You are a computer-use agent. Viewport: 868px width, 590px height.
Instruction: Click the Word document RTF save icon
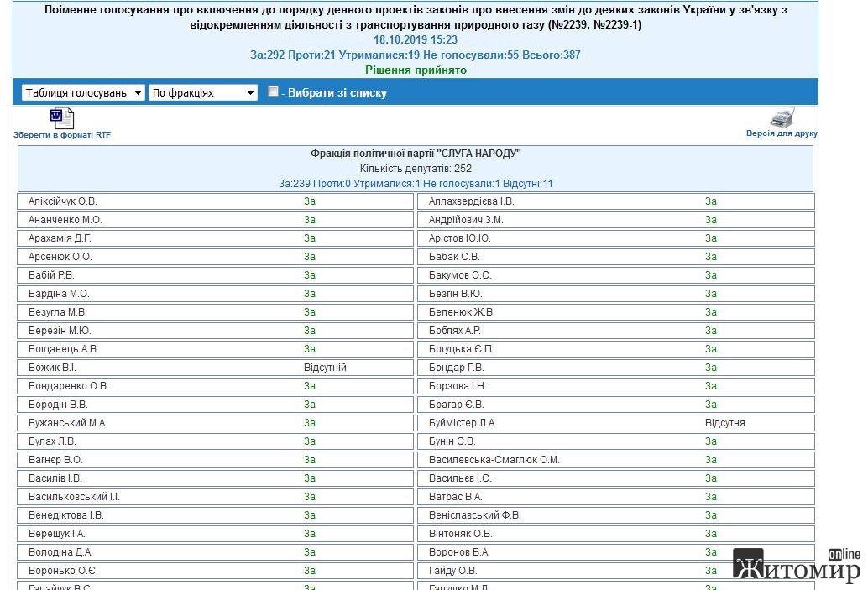[x=62, y=117]
